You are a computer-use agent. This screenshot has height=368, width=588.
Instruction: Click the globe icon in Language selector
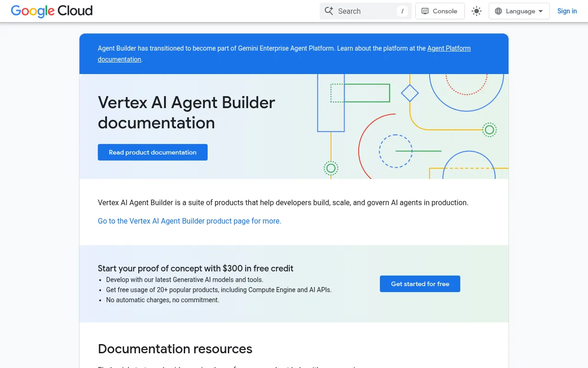[498, 11]
